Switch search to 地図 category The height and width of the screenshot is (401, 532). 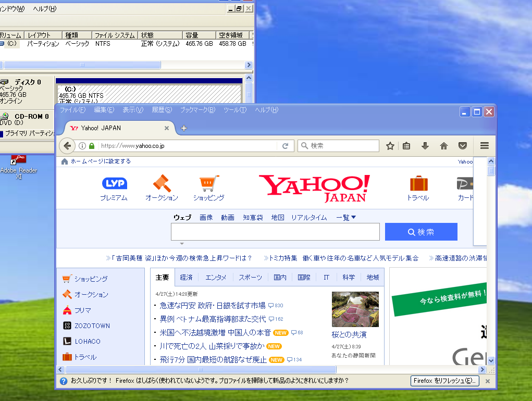coord(278,217)
